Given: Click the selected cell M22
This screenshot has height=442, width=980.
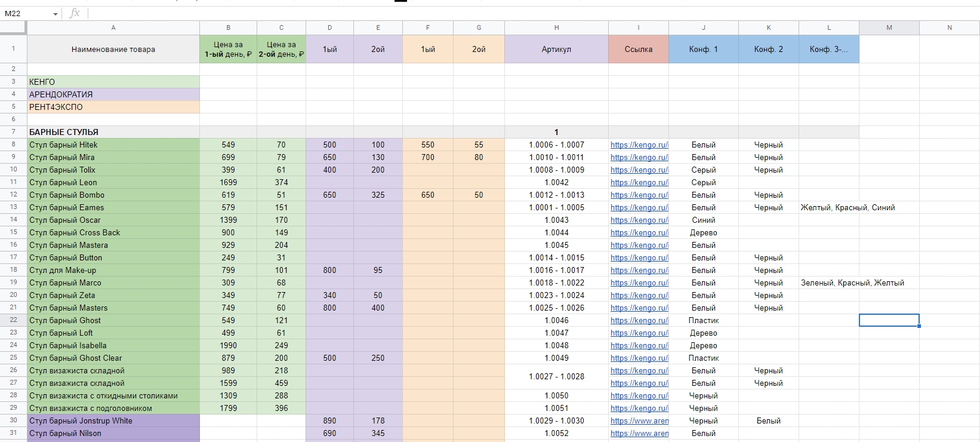Looking at the screenshot, I should pos(889,320).
